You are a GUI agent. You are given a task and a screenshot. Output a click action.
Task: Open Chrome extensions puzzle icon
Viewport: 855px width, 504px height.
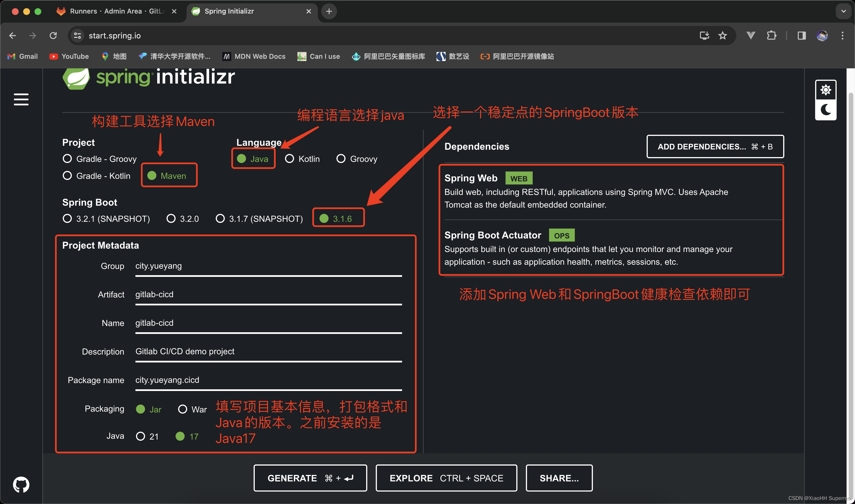771,35
